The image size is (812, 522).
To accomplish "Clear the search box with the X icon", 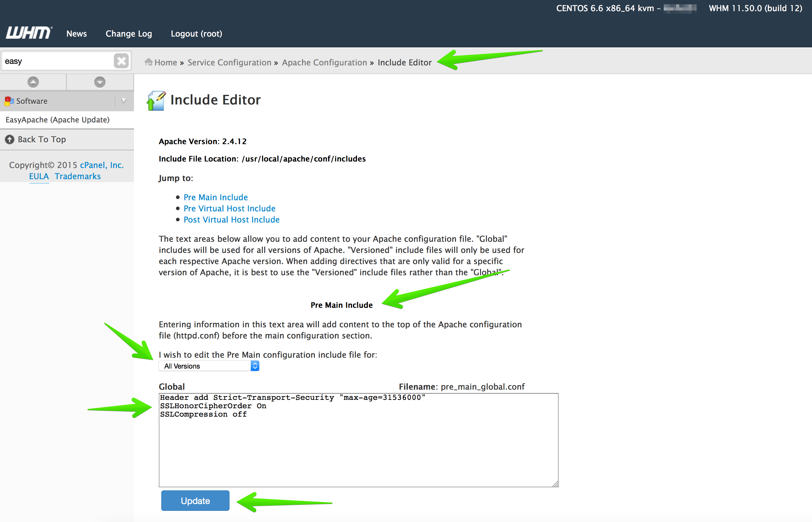I will tap(121, 61).
